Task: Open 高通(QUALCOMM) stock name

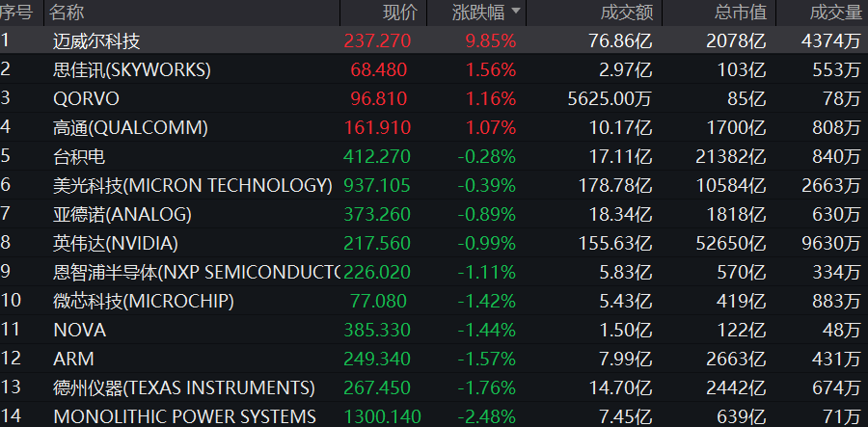Action: (x=130, y=128)
